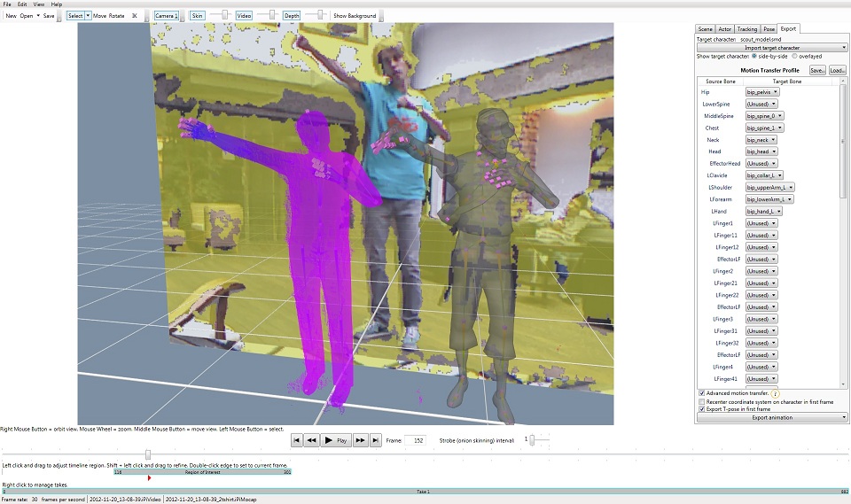Open Hip target bone dropdown (bip_pelvis)
The height and width of the screenshot is (504, 851).
click(x=762, y=92)
